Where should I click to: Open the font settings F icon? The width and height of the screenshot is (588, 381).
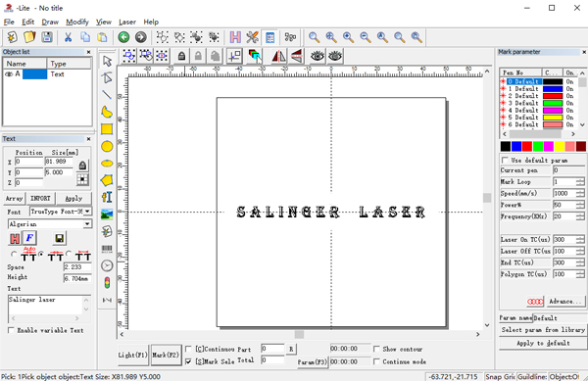29,238
